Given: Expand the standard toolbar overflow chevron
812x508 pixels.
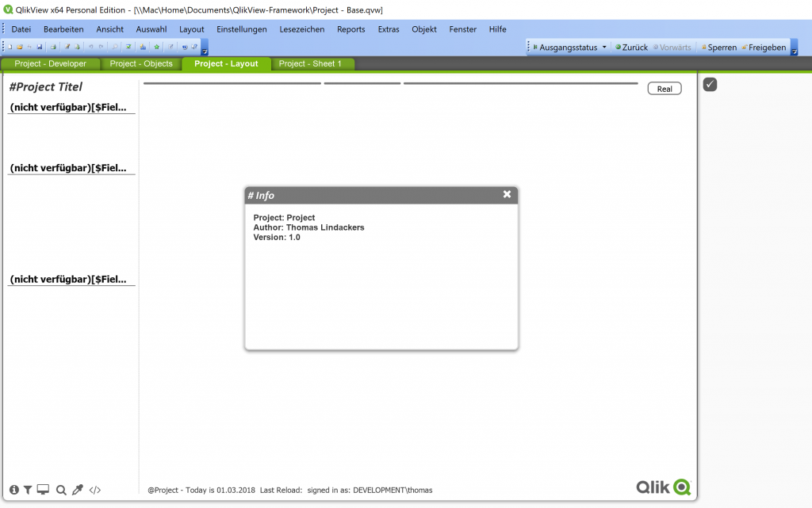Looking at the screenshot, I should point(204,49).
